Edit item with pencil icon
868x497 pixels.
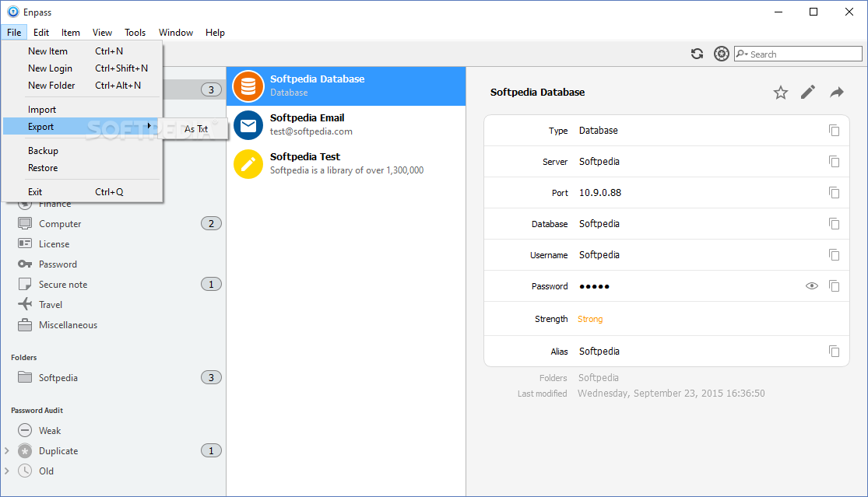click(x=808, y=92)
